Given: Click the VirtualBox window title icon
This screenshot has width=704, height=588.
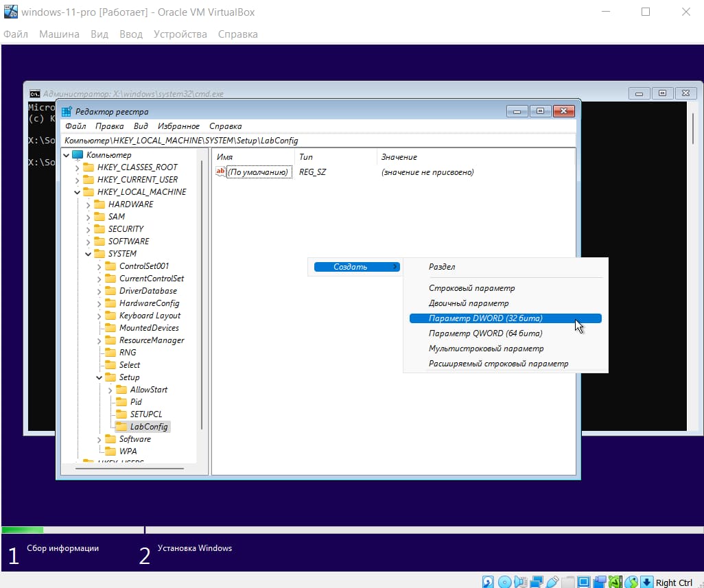Looking at the screenshot, I should tap(11, 12).
